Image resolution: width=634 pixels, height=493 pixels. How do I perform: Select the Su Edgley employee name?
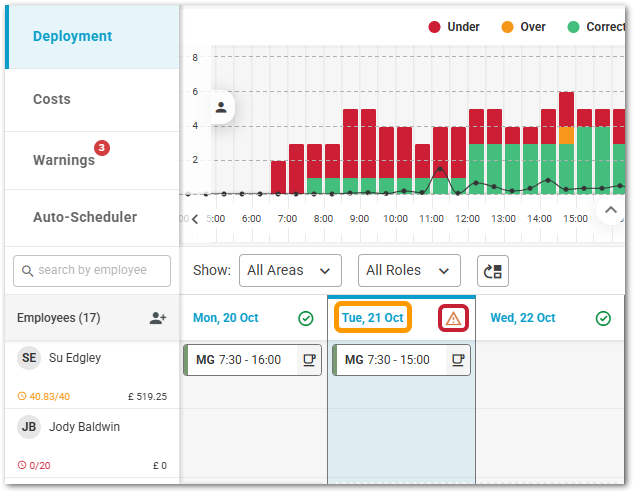click(x=75, y=358)
